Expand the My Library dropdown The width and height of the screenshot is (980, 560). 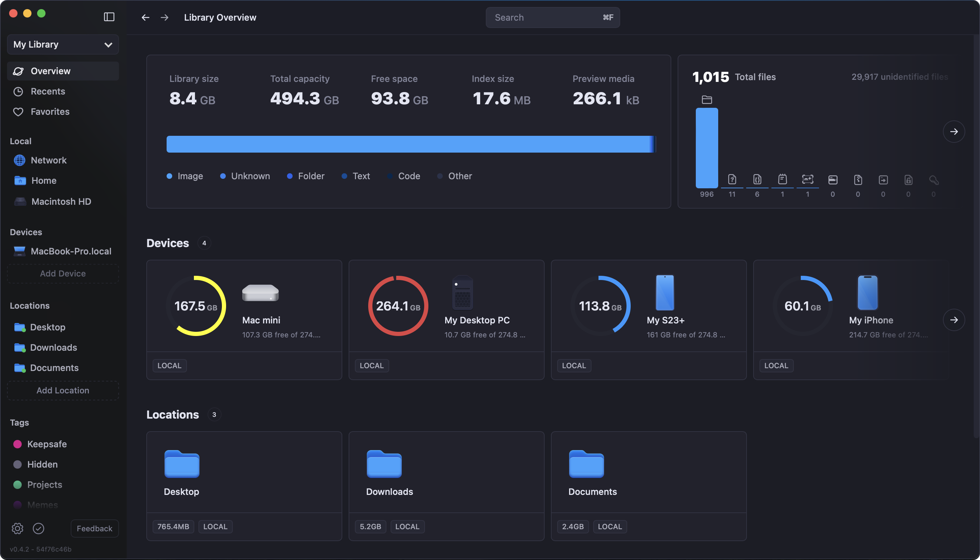click(x=63, y=44)
